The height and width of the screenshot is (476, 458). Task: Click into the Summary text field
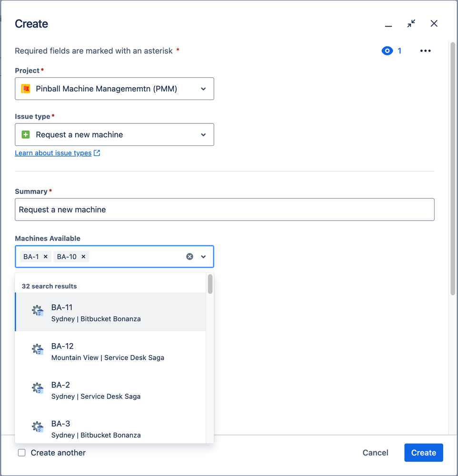click(225, 210)
